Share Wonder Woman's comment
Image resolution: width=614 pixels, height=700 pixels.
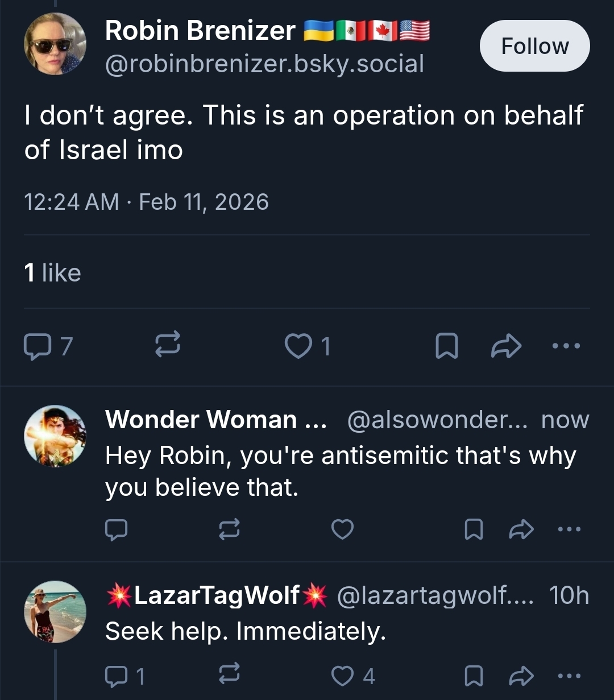coord(521,529)
